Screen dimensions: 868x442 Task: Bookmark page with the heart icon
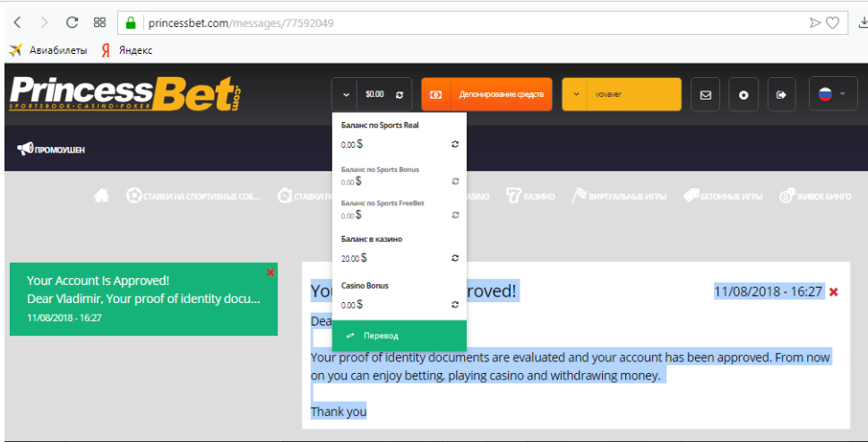point(832,22)
